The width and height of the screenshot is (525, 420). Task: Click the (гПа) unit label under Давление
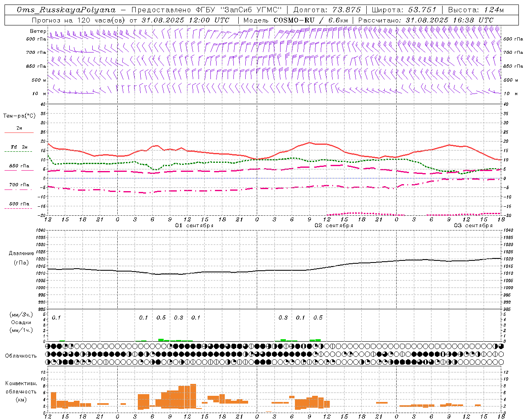click(x=21, y=263)
